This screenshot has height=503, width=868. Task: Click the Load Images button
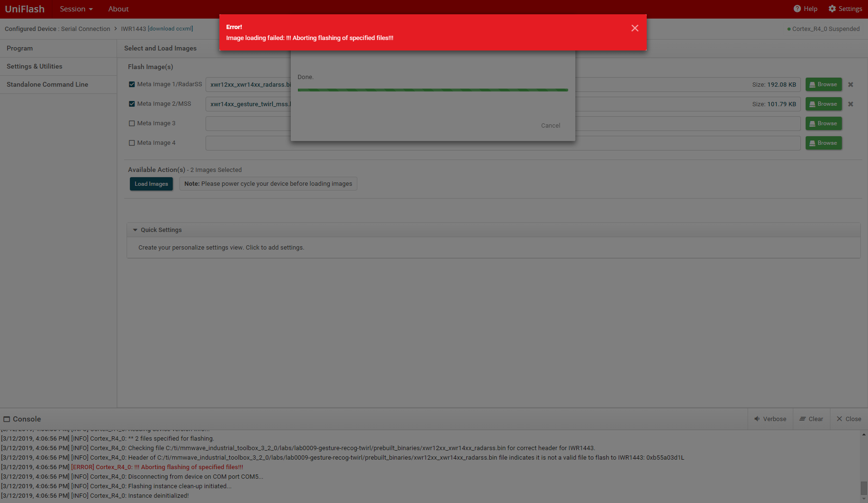tap(151, 184)
